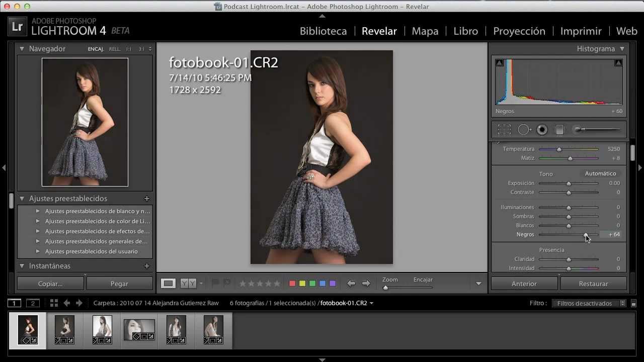Flag the photo as rejected
Screen dimensions: 644x362
(x=226, y=284)
